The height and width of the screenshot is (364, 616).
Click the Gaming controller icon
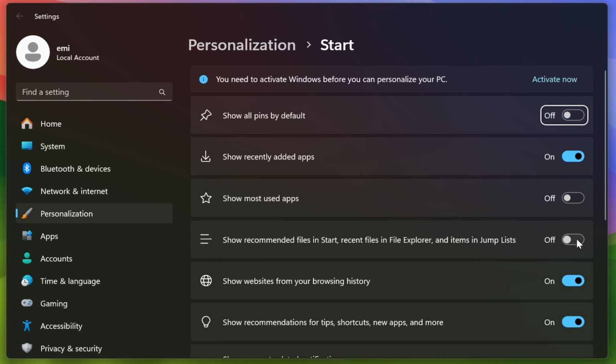(x=26, y=303)
